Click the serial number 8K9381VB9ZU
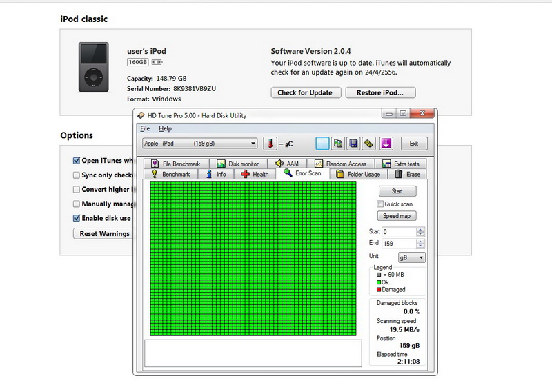Image resolution: width=552 pixels, height=392 pixels. coord(195,89)
